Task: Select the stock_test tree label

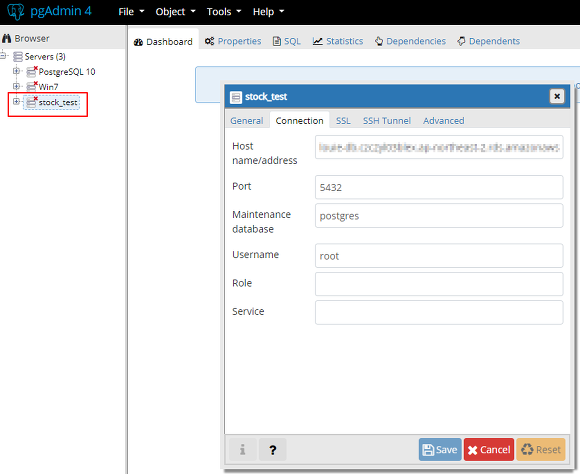Action: [x=58, y=102]
